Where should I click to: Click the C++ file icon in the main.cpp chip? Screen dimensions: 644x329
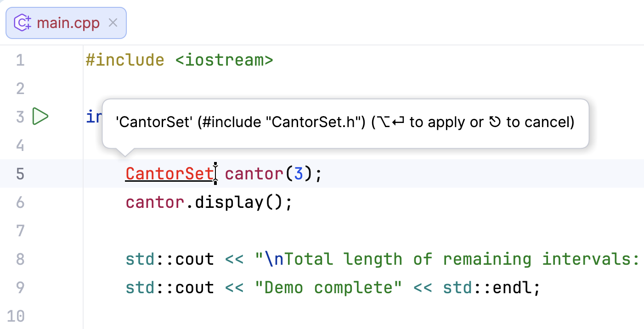[22, 22]
